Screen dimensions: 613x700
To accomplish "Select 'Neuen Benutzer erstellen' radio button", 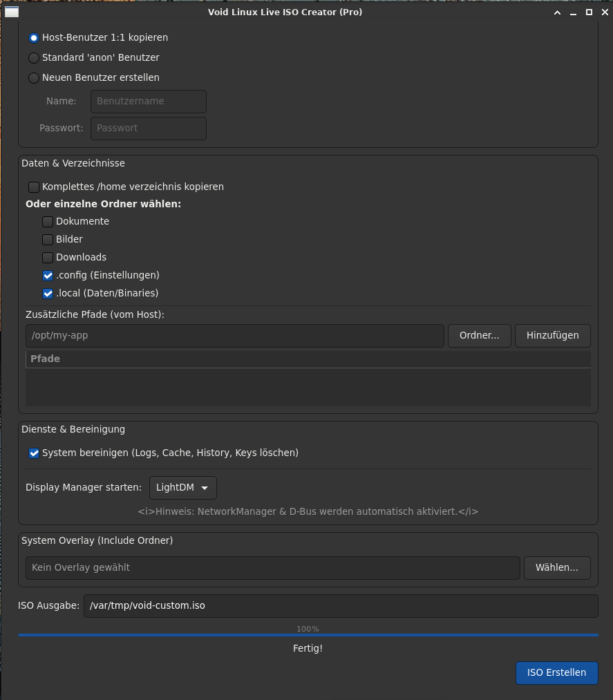I will pos(34,78).
